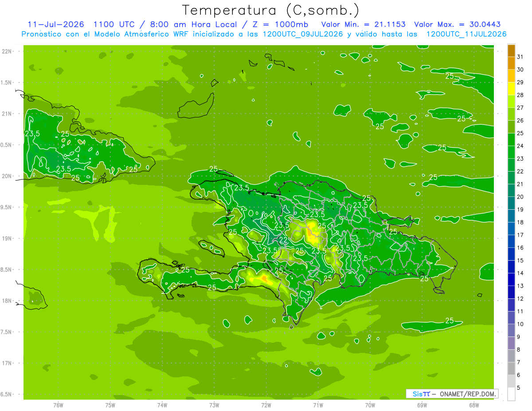Screen dimensions: 532x411
Task: Click the 22N latitude axis label
Action: [8, 51]
